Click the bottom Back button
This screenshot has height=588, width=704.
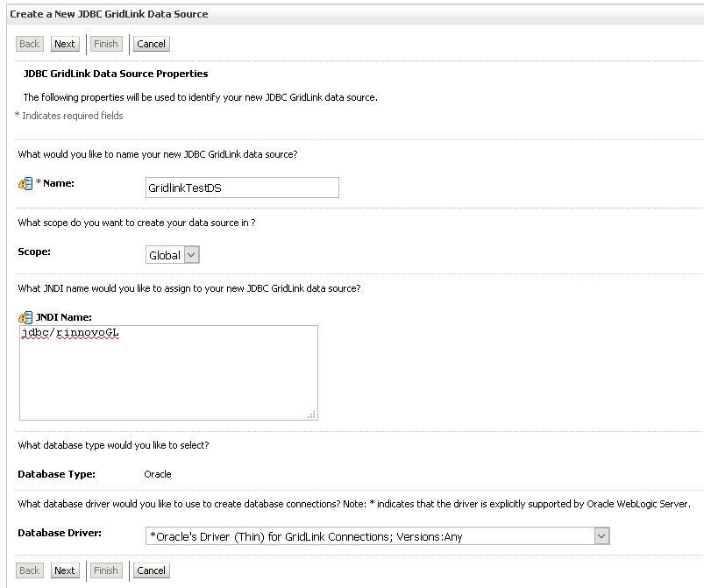30,570
